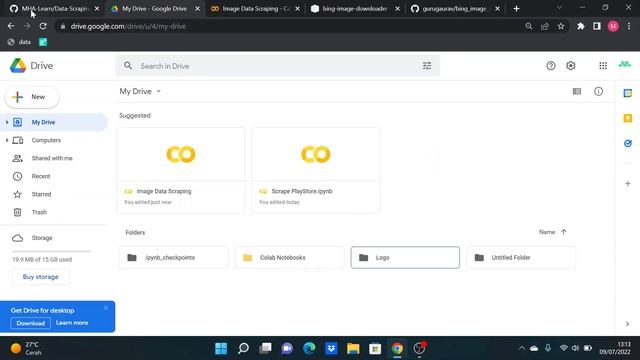Open File Explorer from the taskbar
The width and height of the screenshot is (640, 360).
click(353, 348)
